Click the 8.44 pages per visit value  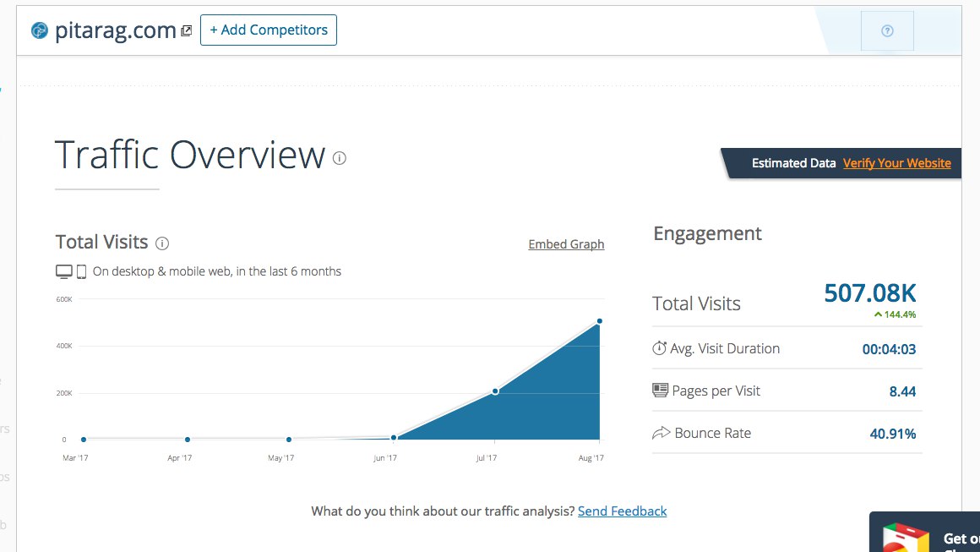[902, 391]
